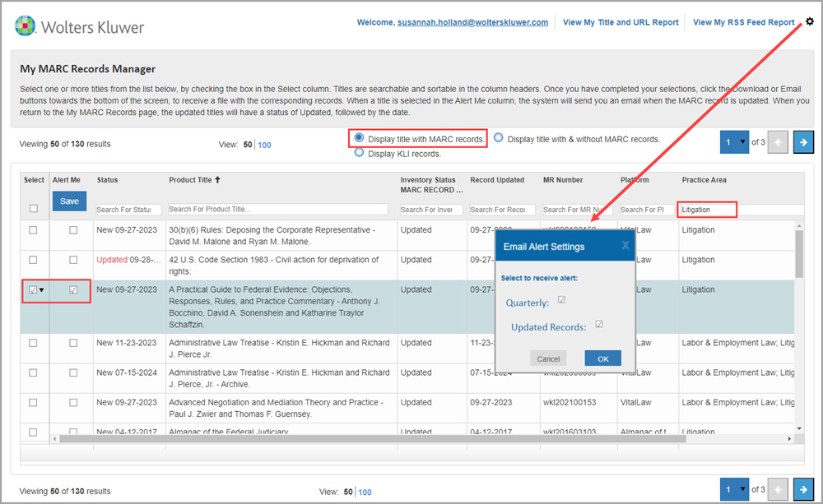Sort by Product Title column header
The width and height of the screenshot is (823, 504).
[x=190, y=179]
